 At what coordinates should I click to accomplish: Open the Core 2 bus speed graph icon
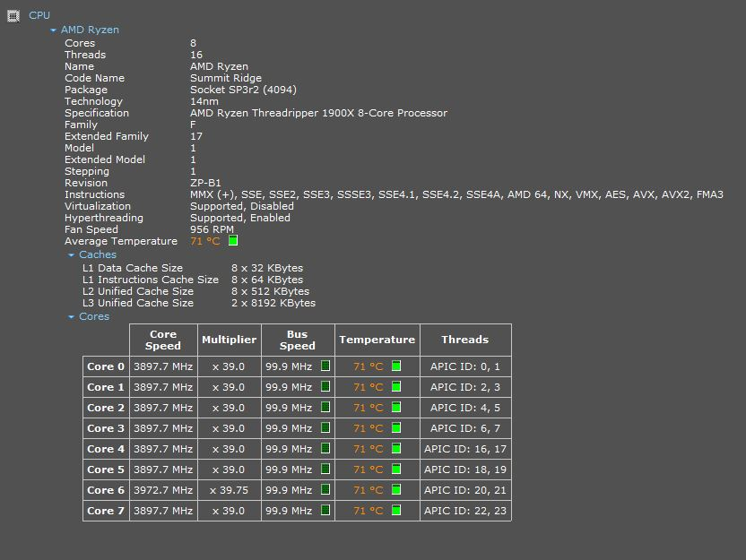pyautogui.click(x=325, y=407)
